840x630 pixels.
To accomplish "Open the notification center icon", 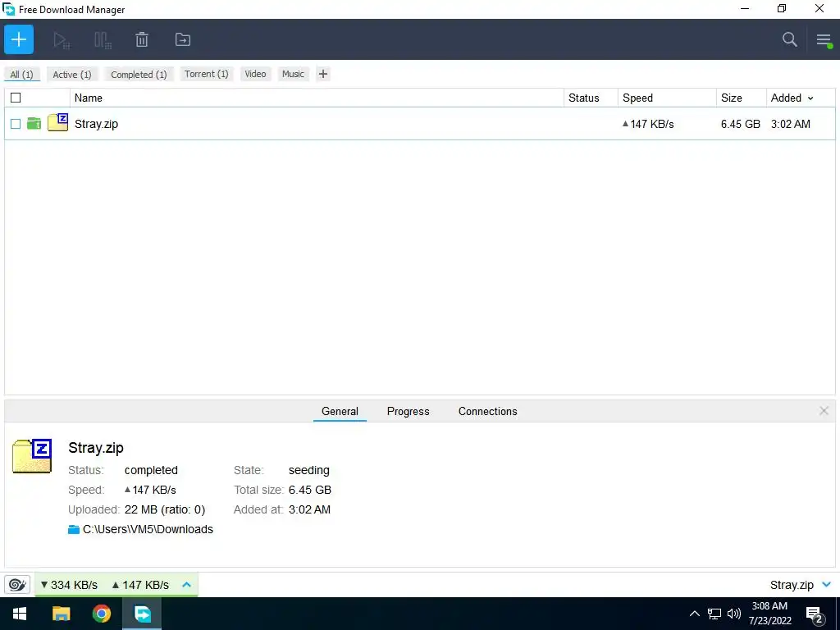I will coord(815,614).
